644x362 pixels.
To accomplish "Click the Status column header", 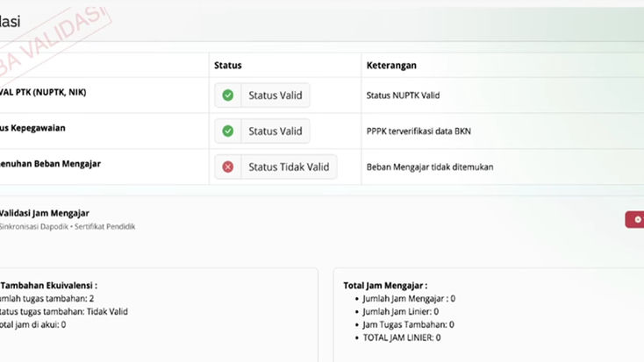I will (x=228, y=65).
